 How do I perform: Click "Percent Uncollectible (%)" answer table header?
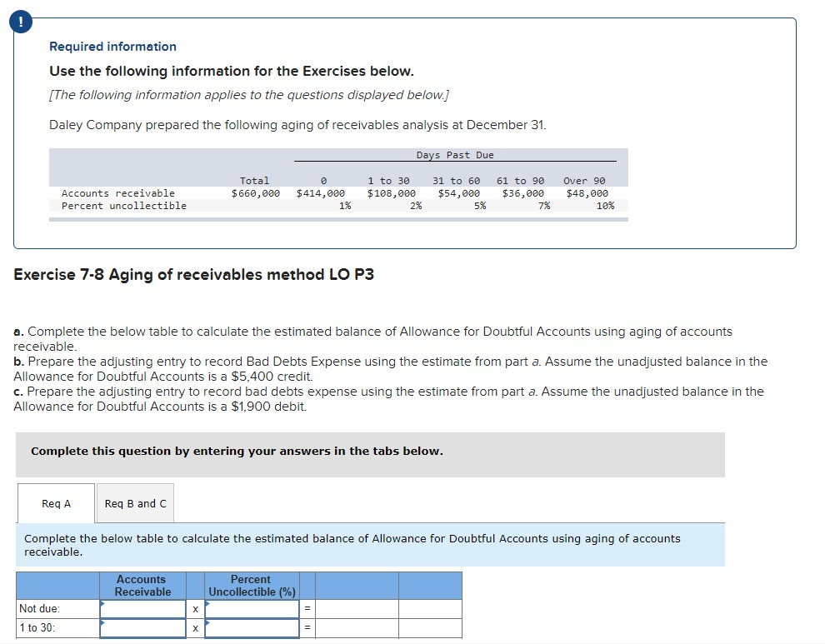click(x=252, y=586)
